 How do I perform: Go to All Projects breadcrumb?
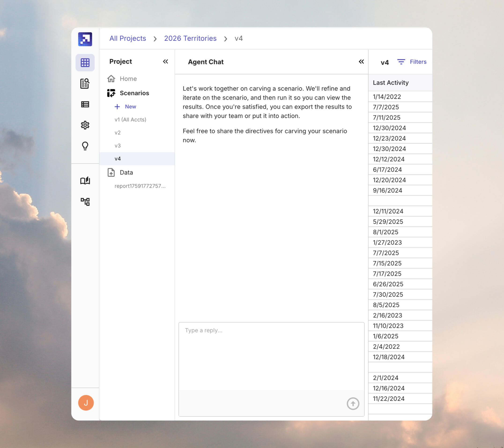(128, 38)
